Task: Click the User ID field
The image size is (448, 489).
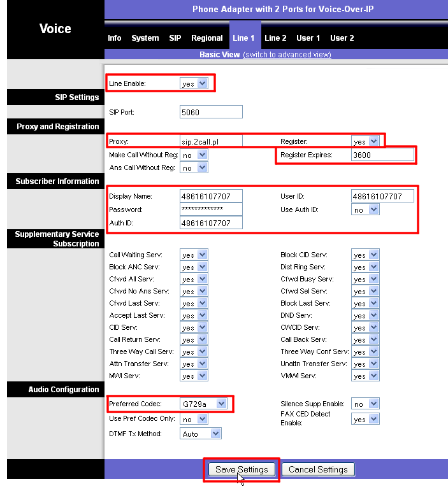Action: (382, 196)
